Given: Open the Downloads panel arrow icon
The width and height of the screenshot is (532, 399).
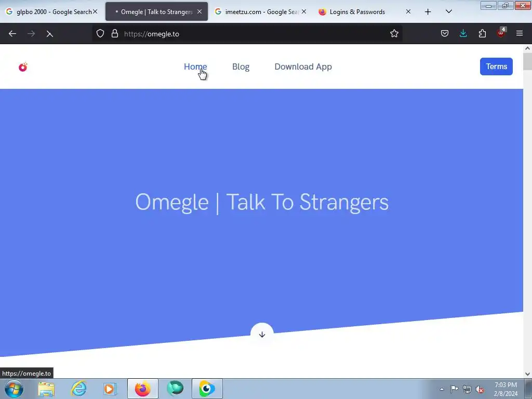Looking at the screenshot, I should pyautogui.click(x=463, y=34).
